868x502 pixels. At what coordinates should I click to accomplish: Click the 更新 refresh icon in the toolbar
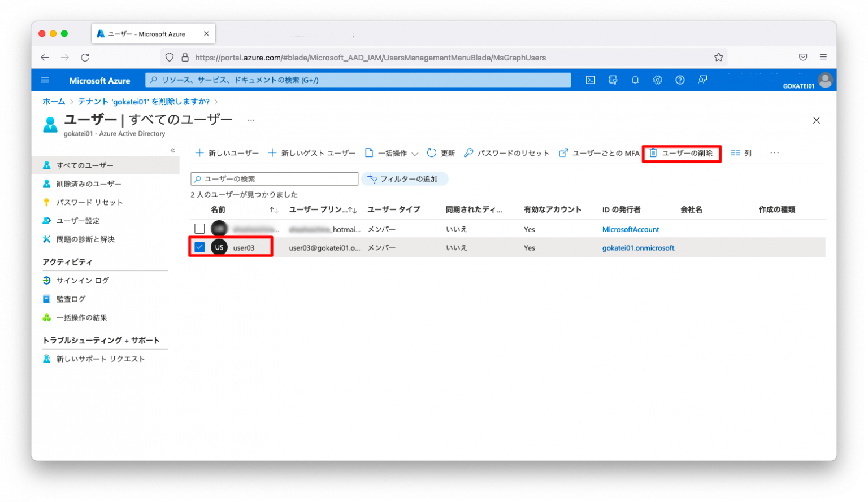pos(431,152)
